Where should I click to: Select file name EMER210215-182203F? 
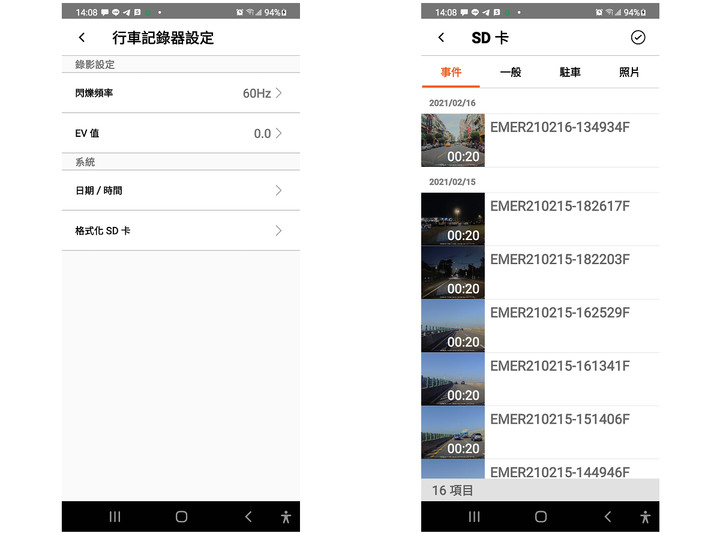[x=560, y=259]
